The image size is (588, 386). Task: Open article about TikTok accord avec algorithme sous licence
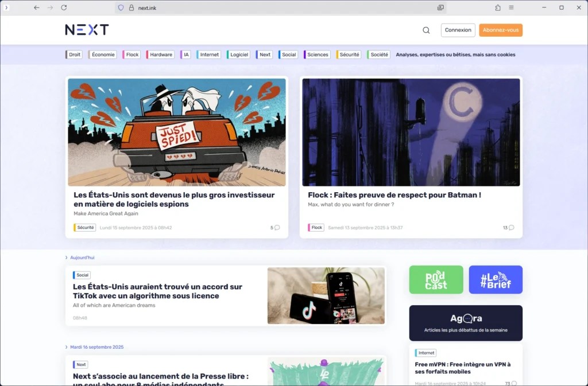tap(157, 291)
